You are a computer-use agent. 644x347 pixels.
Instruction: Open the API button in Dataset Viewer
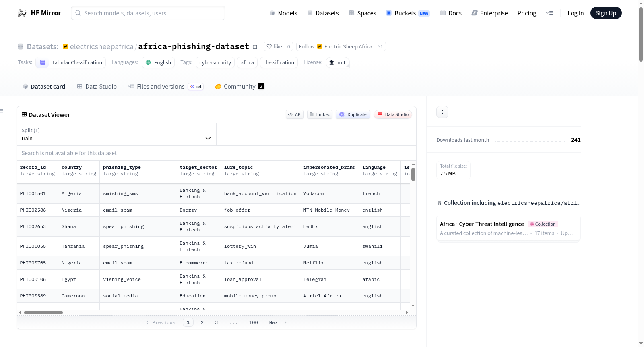click(x=295, y=114)
